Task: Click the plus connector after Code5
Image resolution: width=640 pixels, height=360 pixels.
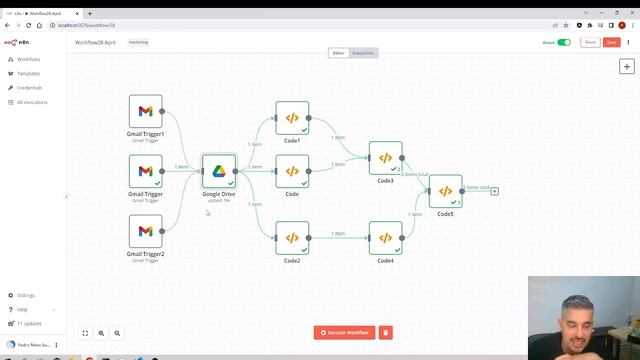Action: (x=494, y=191)
